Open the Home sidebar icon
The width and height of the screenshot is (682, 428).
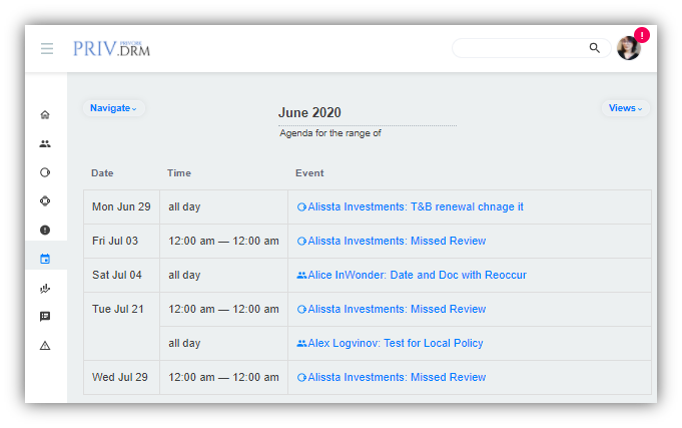pos(45,114)
